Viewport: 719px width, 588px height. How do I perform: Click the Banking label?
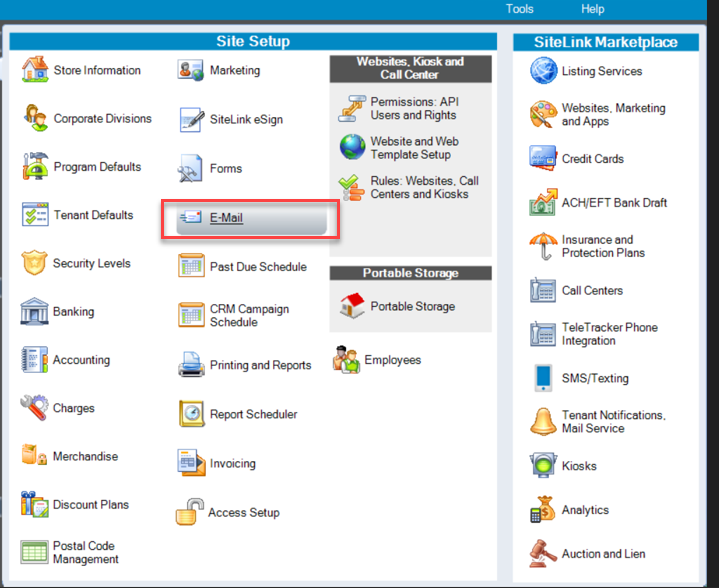coord(73,311)
